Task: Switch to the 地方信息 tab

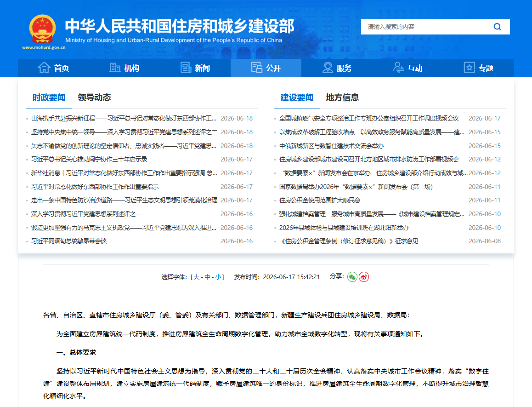Action: click(x=342, y=97)
